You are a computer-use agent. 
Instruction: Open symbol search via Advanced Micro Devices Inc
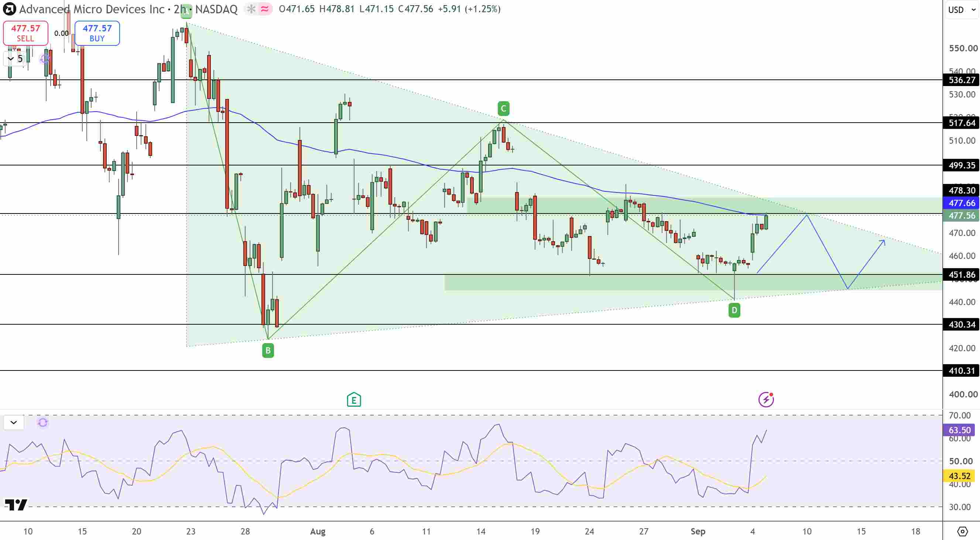pos(92,9)
